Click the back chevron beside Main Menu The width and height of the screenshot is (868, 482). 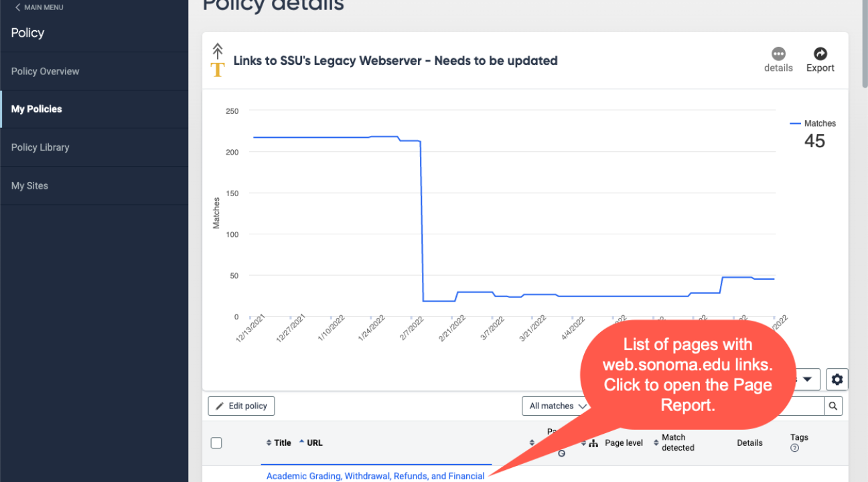17,7
